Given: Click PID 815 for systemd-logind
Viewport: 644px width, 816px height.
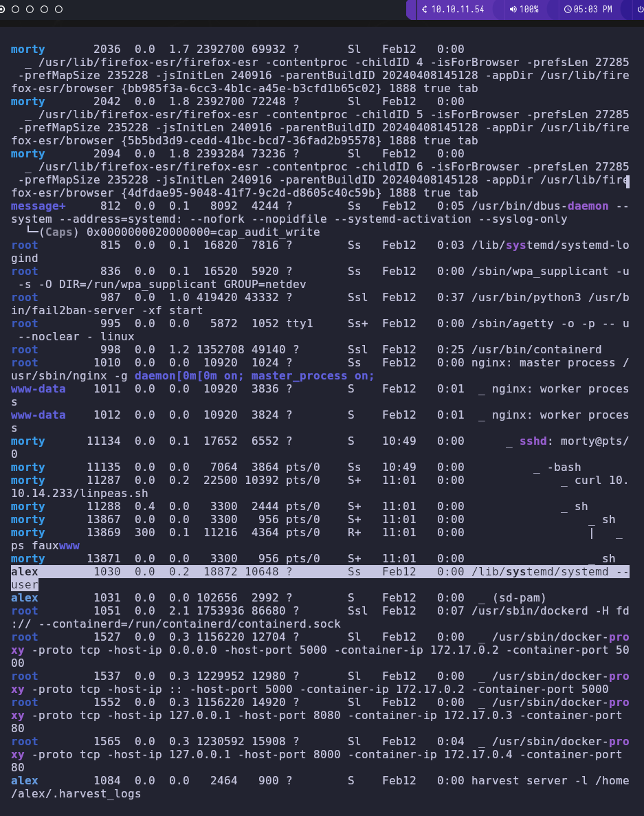Looking at the screenshot, I should [110, 245].
